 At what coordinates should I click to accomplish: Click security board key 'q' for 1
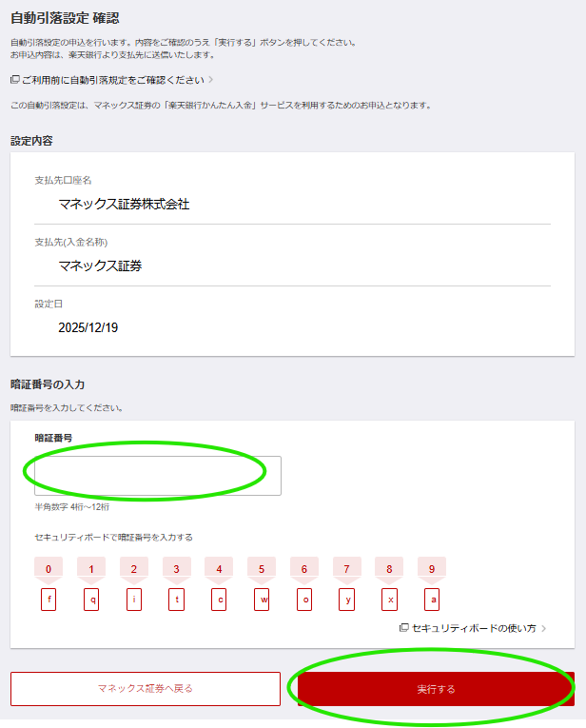91,600
